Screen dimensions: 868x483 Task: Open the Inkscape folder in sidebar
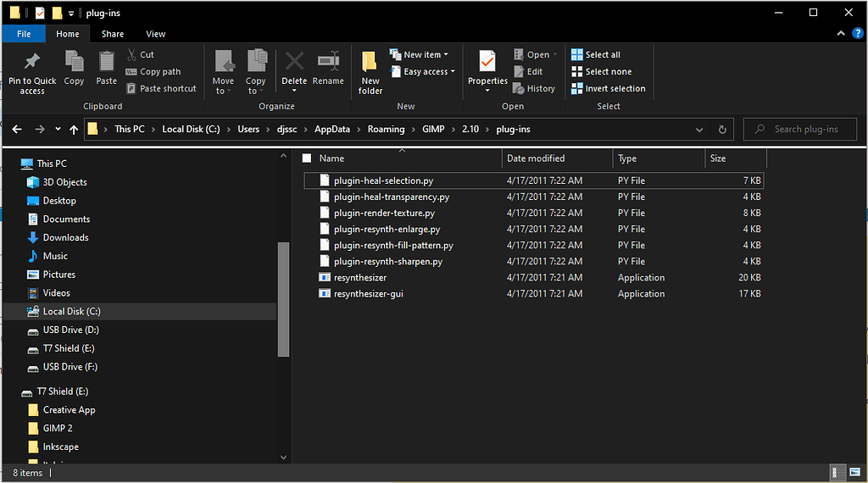point(53,447)
